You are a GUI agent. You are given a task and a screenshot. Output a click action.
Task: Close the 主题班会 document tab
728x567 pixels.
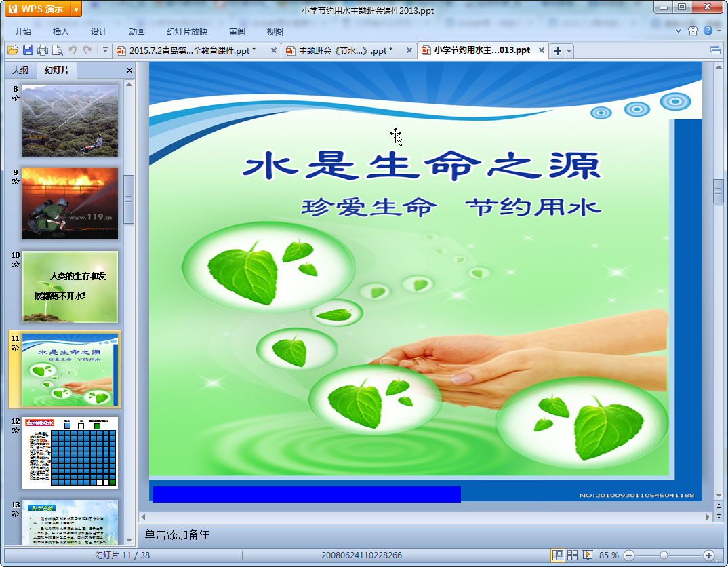[409, 50]
